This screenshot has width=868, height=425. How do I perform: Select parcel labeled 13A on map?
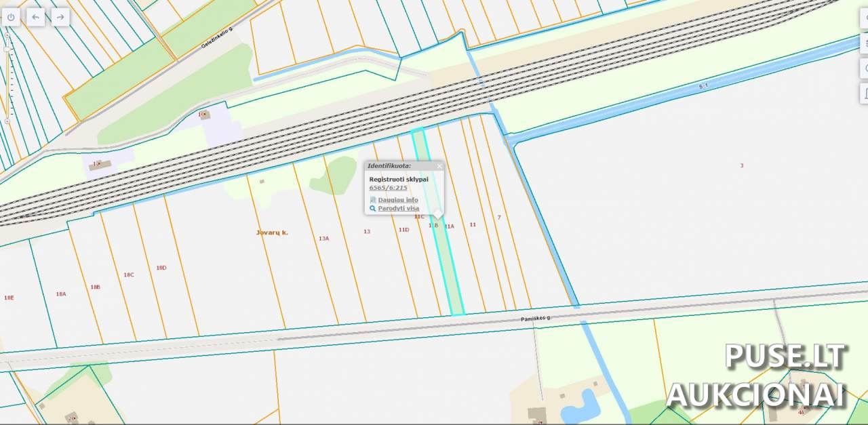pyautogui.click(x=323, y=239)
